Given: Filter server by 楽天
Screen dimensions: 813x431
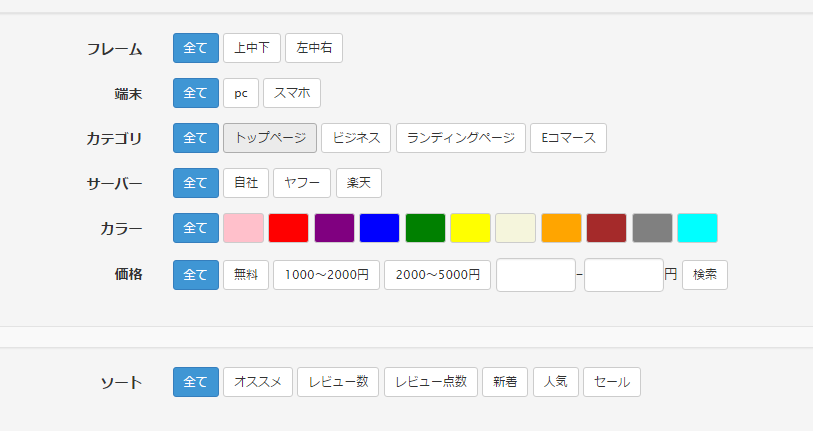Looking at the screenshot, I should 359,183.
